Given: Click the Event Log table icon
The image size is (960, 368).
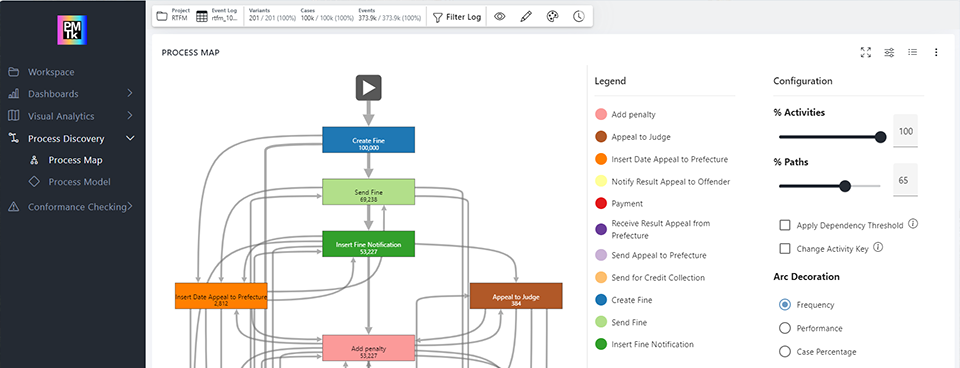Looking at the screenshot, I should pos(202,17).
